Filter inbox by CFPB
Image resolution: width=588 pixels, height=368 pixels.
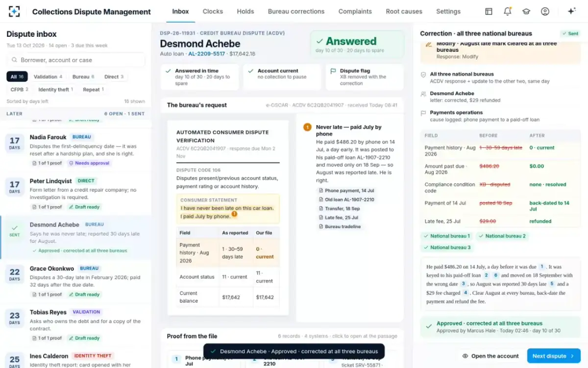[20, 90]
